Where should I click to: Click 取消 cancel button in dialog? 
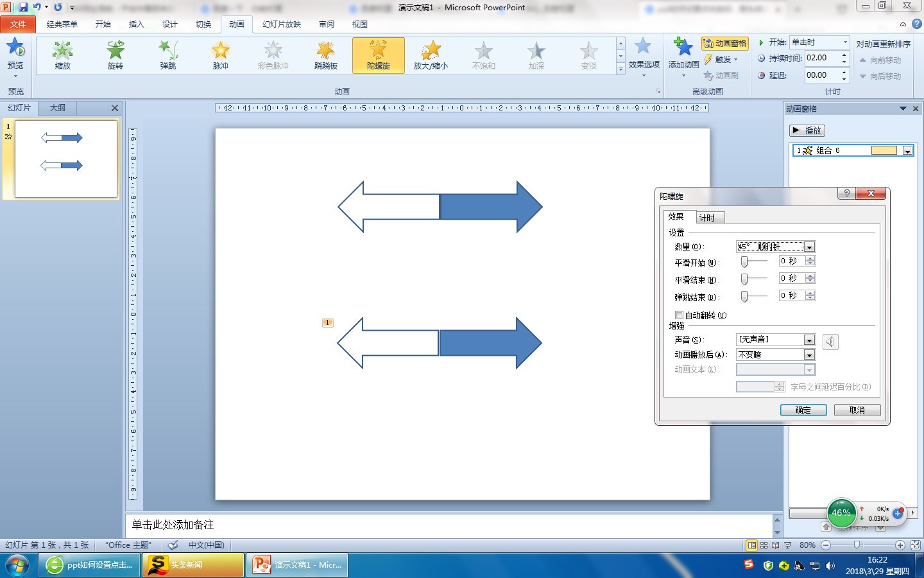[857, 410]
